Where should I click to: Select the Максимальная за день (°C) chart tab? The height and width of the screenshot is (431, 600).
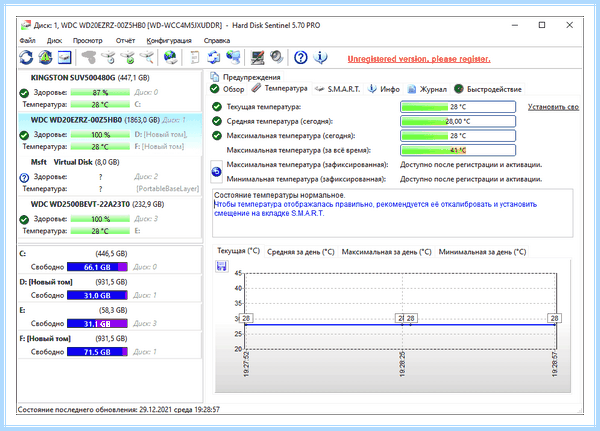(x=386, y=252)
